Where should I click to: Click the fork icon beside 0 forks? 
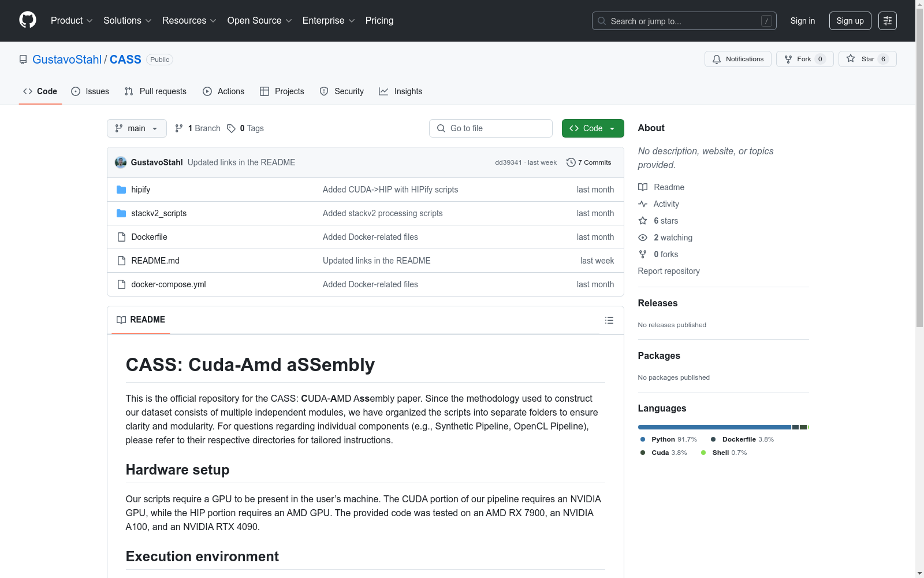pyautogui.click(x=643, y=254)
